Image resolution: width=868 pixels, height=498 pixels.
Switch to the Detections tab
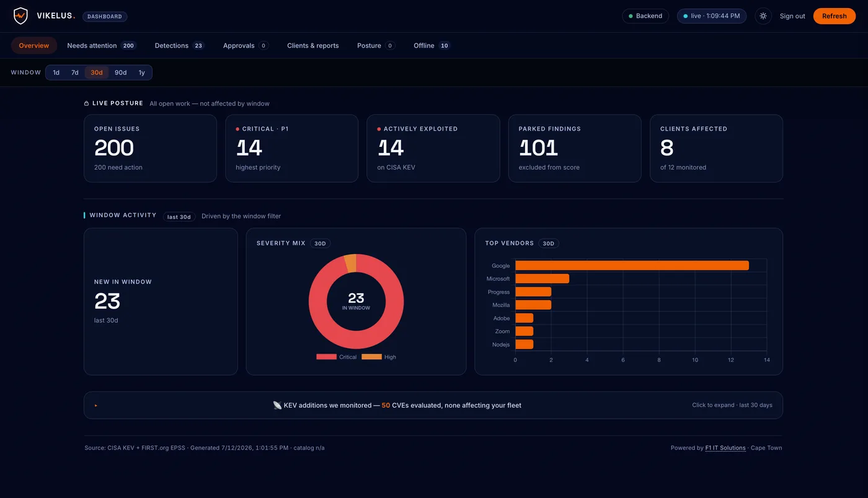pyautogui.click(x=179, y=45)
